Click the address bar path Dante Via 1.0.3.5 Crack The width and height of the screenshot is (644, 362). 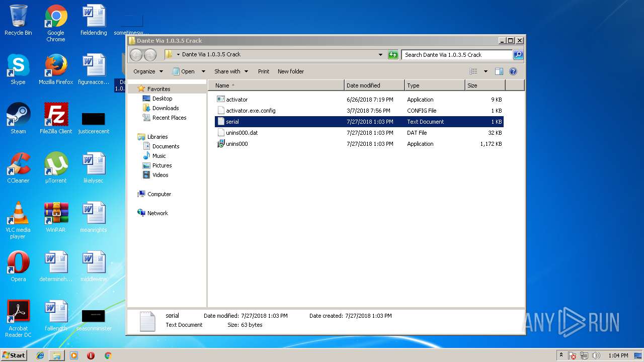[x=211, y=54]
